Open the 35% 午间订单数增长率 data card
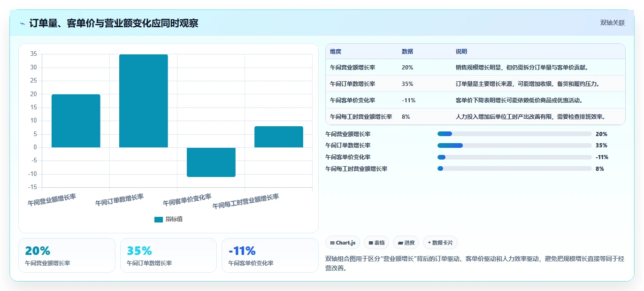Viewport: 644px width, 291px height. tap(169, 255)
